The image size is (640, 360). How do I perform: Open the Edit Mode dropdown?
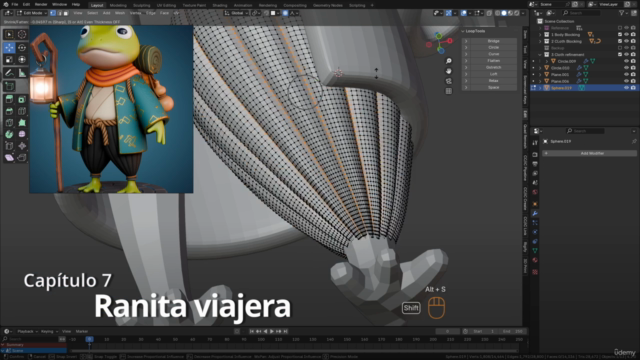coord(31,13)
